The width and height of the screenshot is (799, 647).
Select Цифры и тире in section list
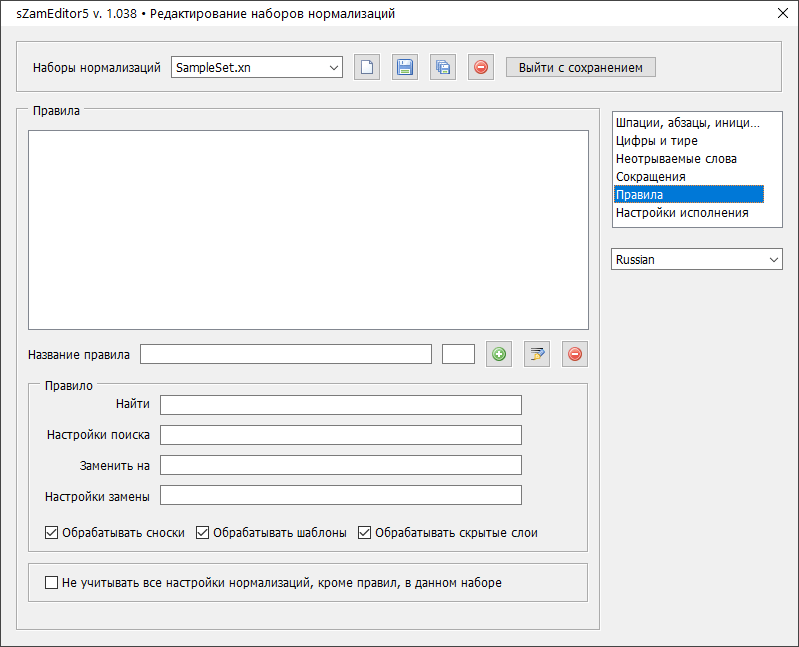[x=657, y=141]
